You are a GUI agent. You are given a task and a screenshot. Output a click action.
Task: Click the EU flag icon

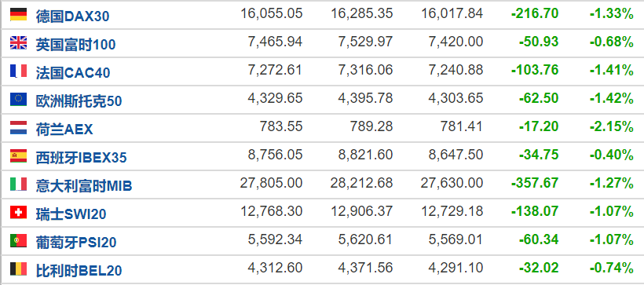(x=19, y=100)
